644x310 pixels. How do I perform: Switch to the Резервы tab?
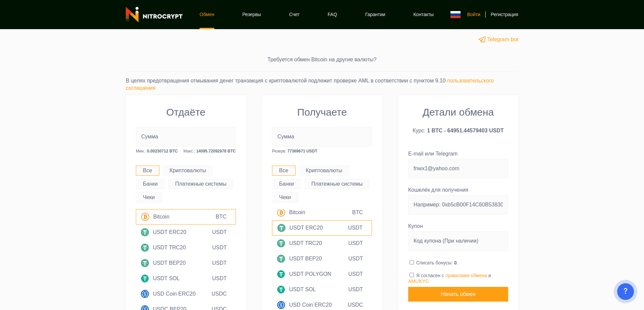coord(252,14)
